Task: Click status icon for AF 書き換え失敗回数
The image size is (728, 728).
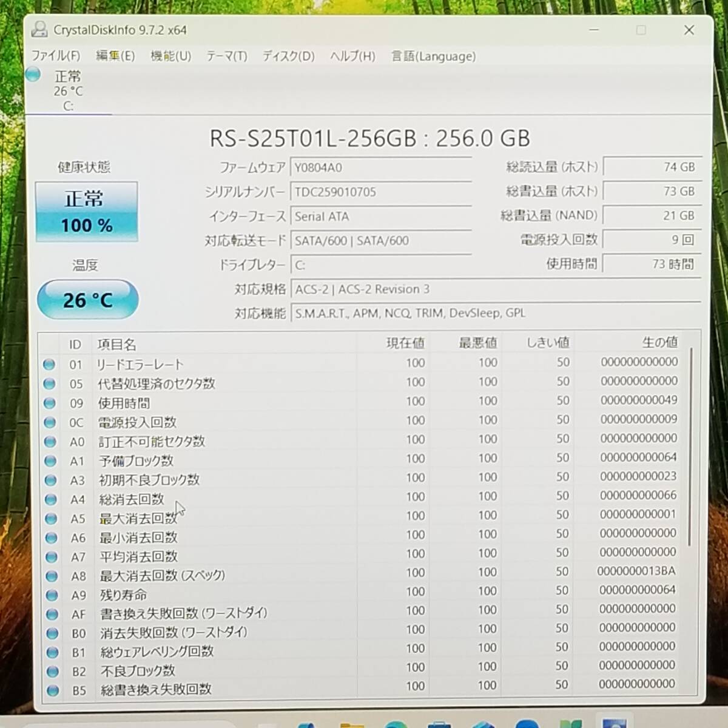Action: pos(52,614)
